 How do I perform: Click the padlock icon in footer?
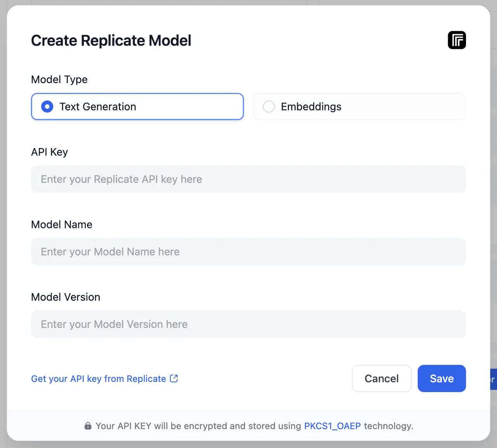click(x=88, y=426)
